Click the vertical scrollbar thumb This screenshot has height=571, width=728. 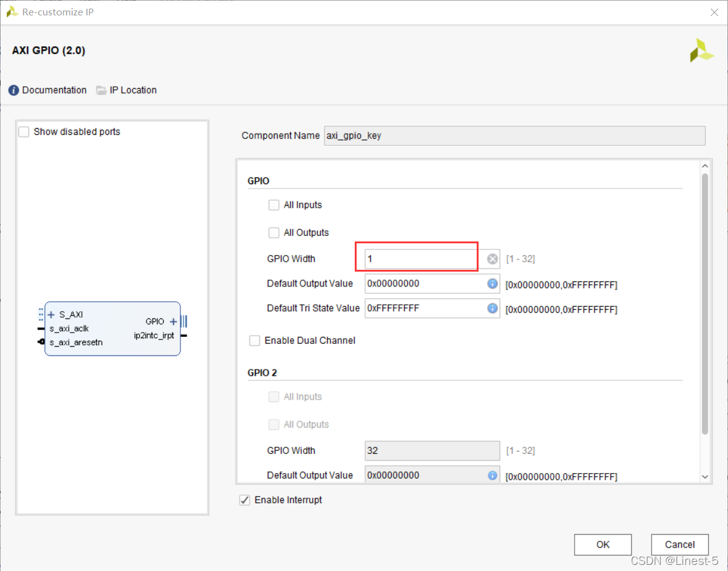click(705, 304)
